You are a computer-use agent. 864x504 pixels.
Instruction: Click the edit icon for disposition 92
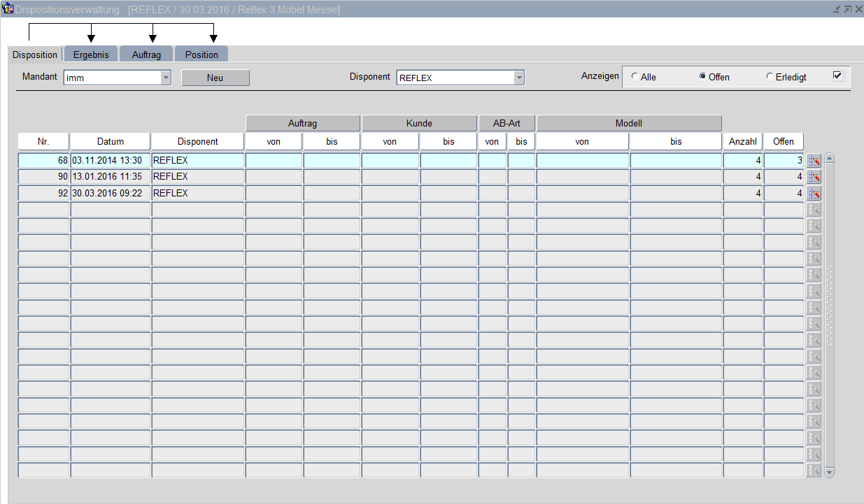(814, 194)
